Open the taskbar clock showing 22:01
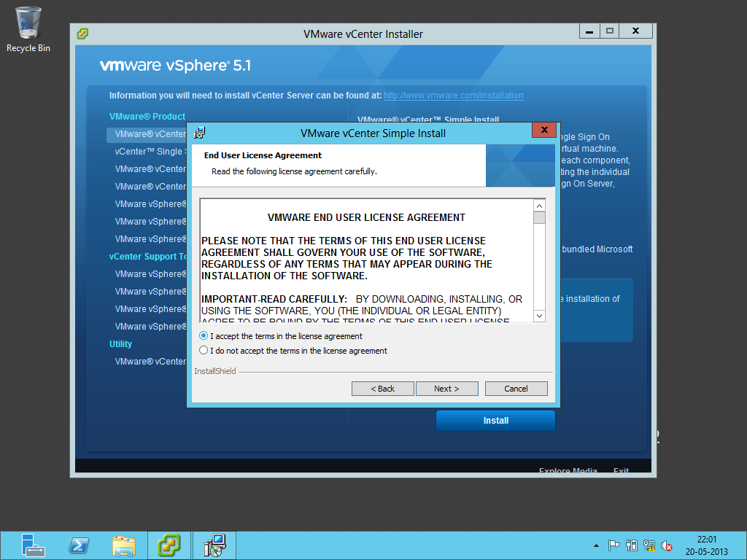This screenshot has width=747, height=560. pyautogui.click(x=706, y=545)
